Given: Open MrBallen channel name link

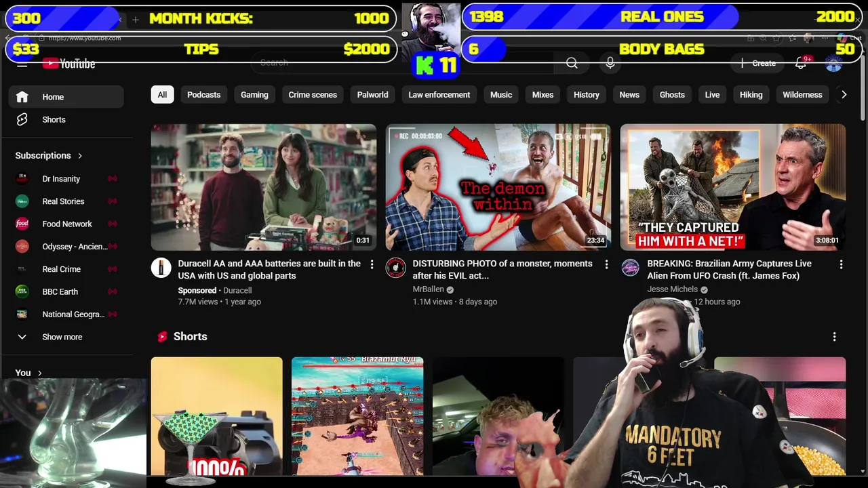Looking at the screenshot, I should [x=427, y=289].
